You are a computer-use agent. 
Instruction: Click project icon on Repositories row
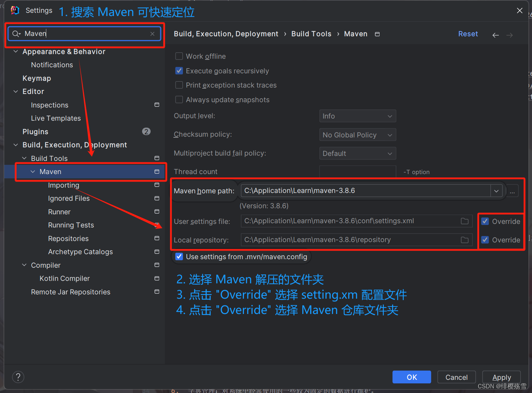157,238
